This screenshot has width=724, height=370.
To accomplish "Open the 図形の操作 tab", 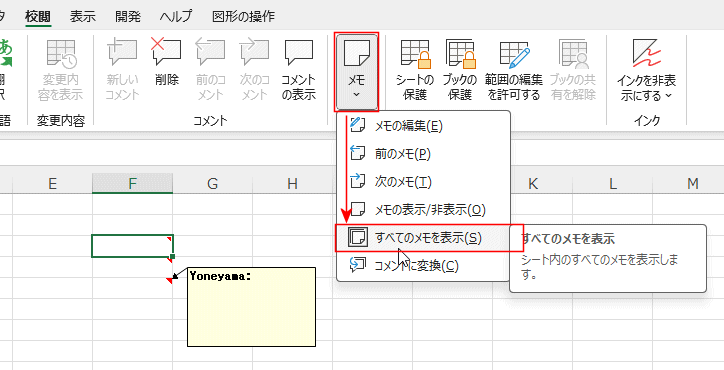I will pyautogui.click(x=243, y=17).
